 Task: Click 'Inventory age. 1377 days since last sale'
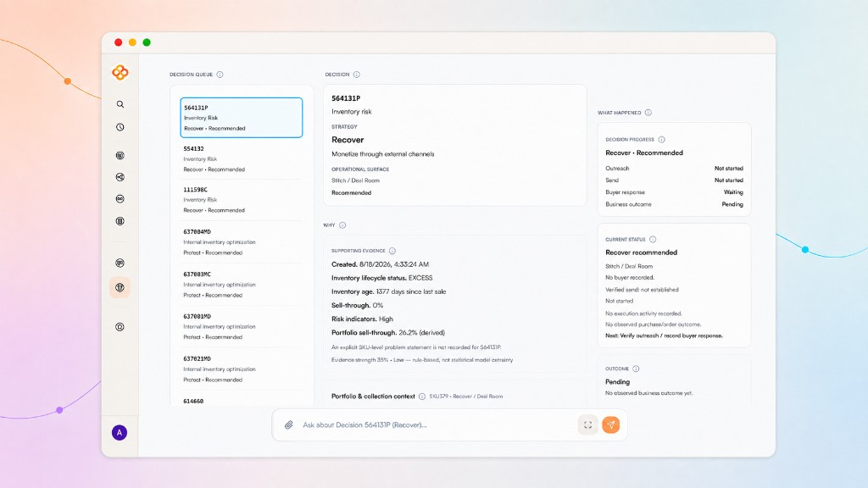[x=388, y=291]
